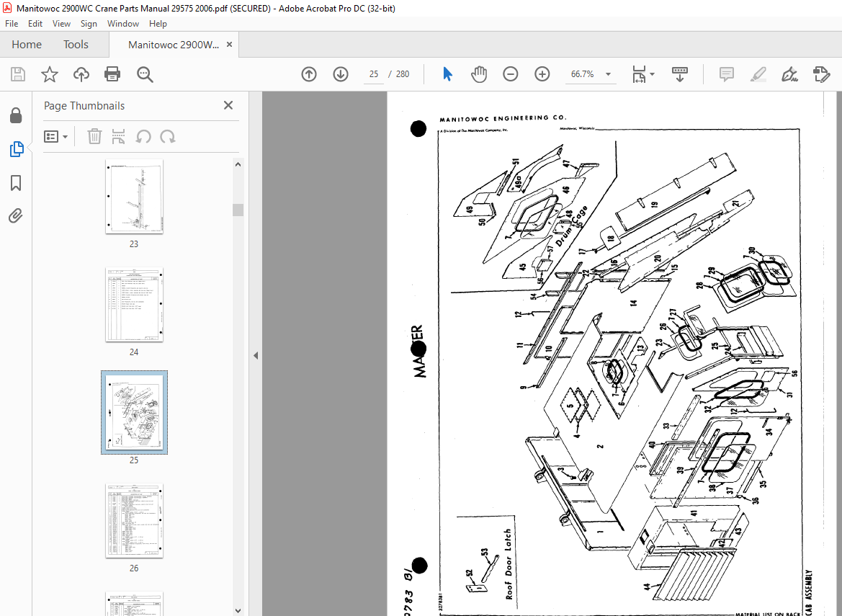Open the zoom level 66.7% dropdown
This screenshot has height=616, width=842.
[609, 74]
